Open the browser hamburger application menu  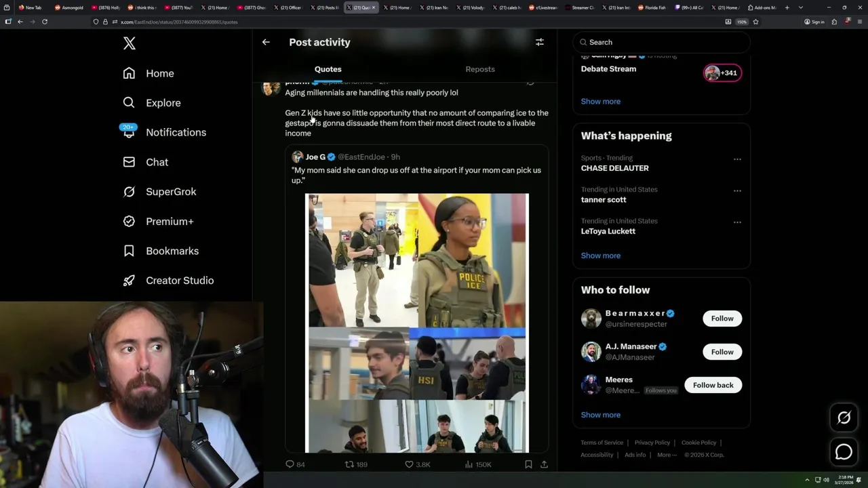(859, 22)
